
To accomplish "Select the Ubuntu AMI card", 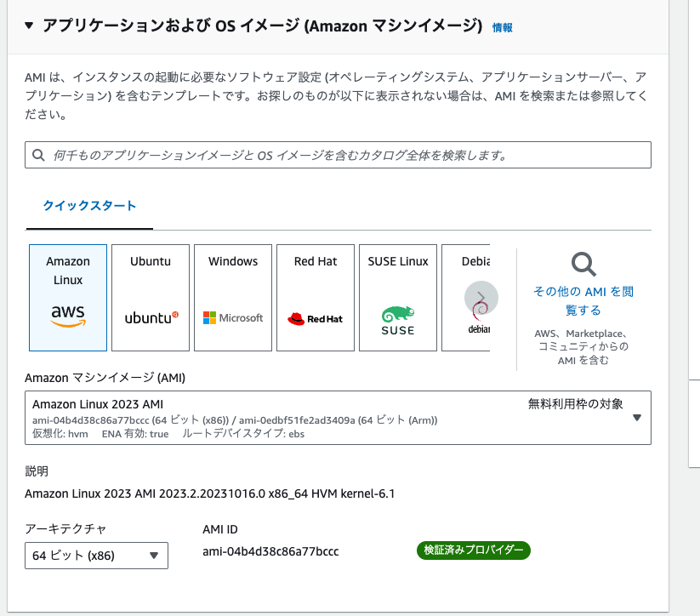I will click(x=151, y=298).
